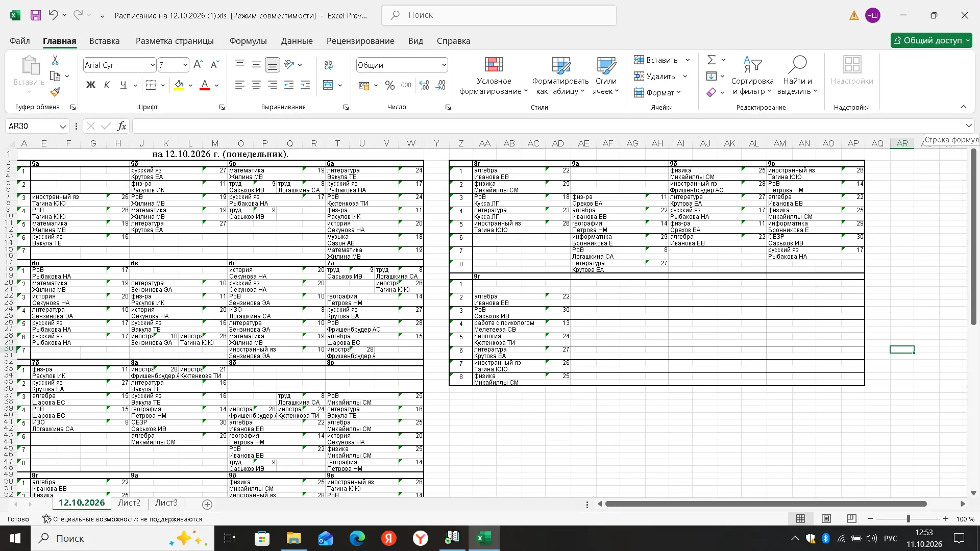Adjust the zoom slider handle
Viewport: 980px width, 551px height.
click(908, 519)
